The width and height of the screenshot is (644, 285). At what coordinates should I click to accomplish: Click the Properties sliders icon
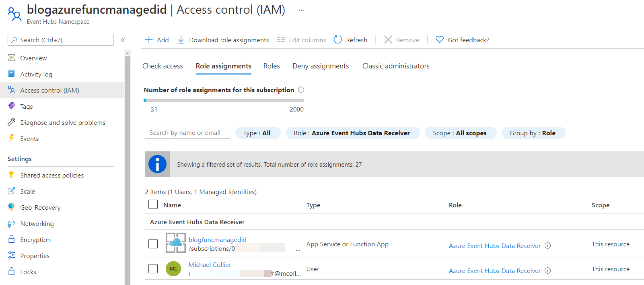coord(11,255)
